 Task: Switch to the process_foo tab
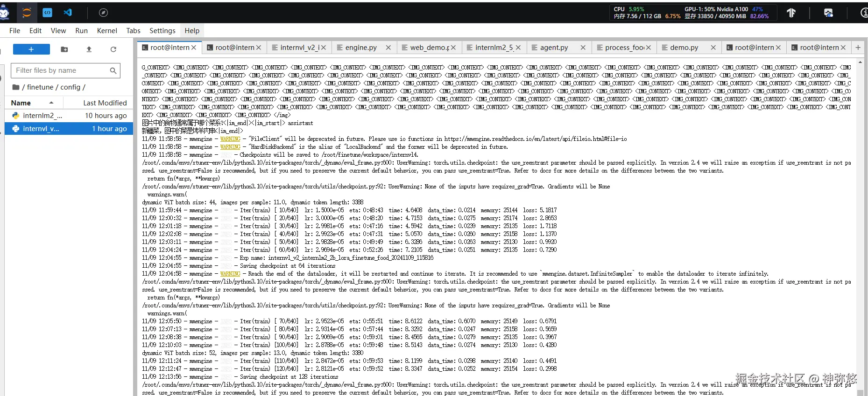[x=624, y=48]
